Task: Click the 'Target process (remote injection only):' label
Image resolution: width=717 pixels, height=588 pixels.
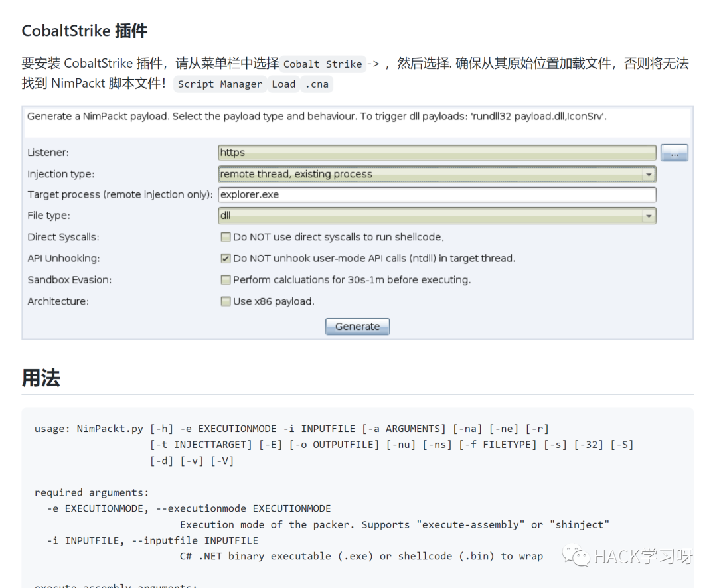Action: coord(120,194)
